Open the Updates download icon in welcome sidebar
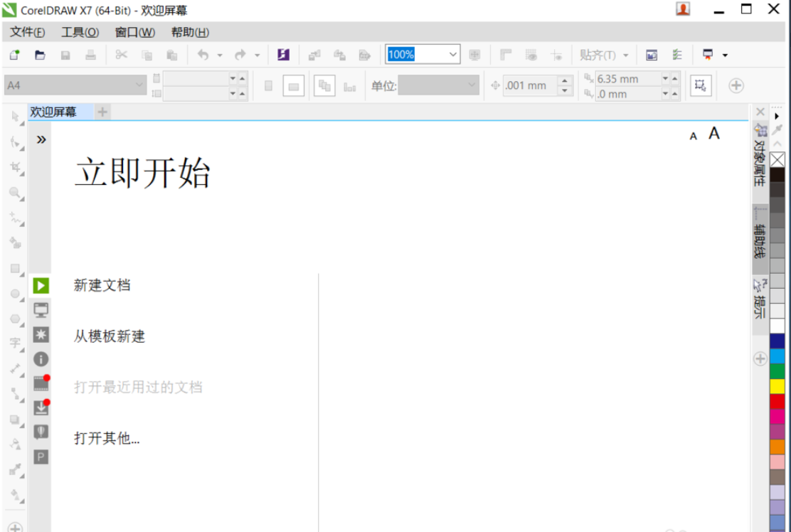 coord(41,408)
